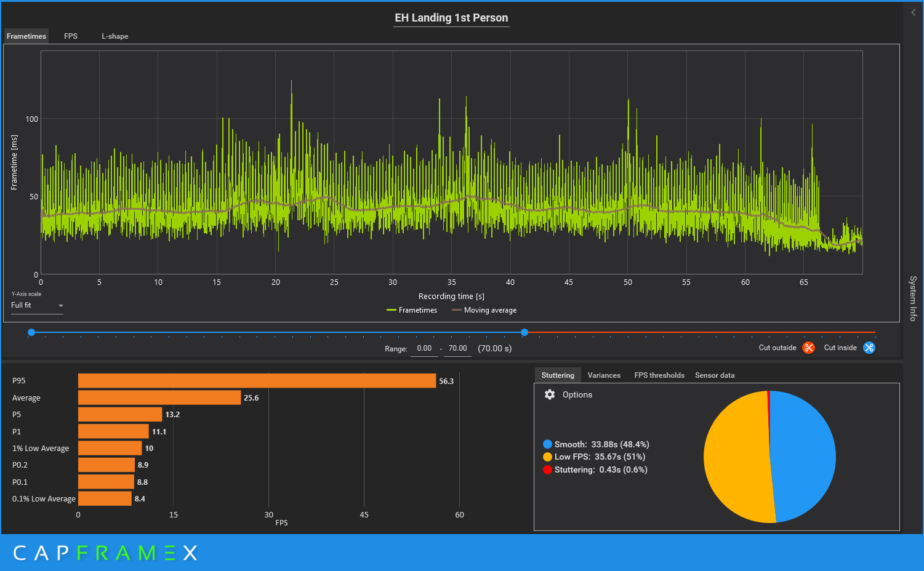
Task: Expand the System Info side panel
Action: click(913, 298)
